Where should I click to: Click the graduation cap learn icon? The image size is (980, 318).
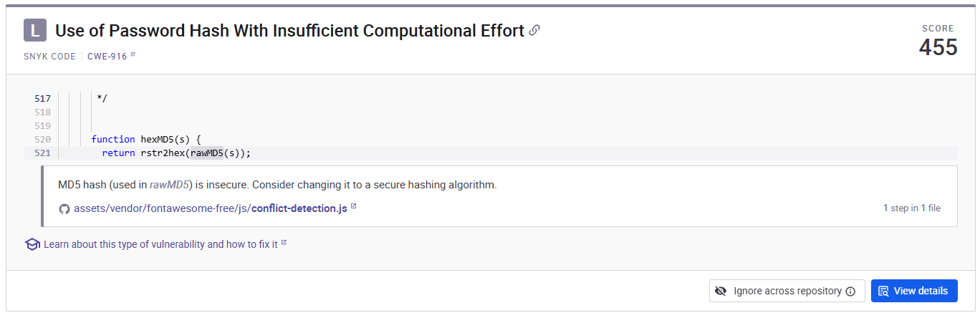pyautogui.click(x=32, y=244)
